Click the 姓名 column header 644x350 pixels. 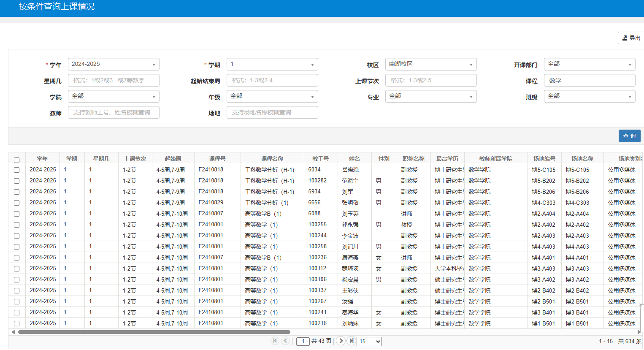[354, 159]
